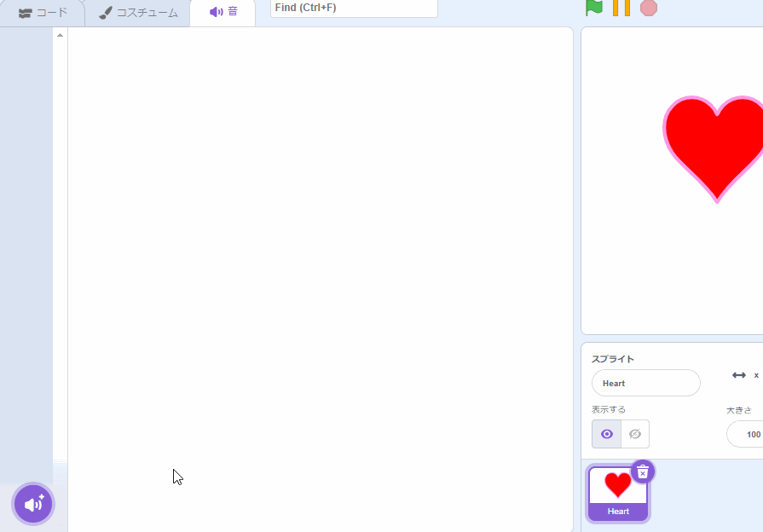
Task: Show the Heart sprite with the eye toggle
Action: click(x=606, y=434)
